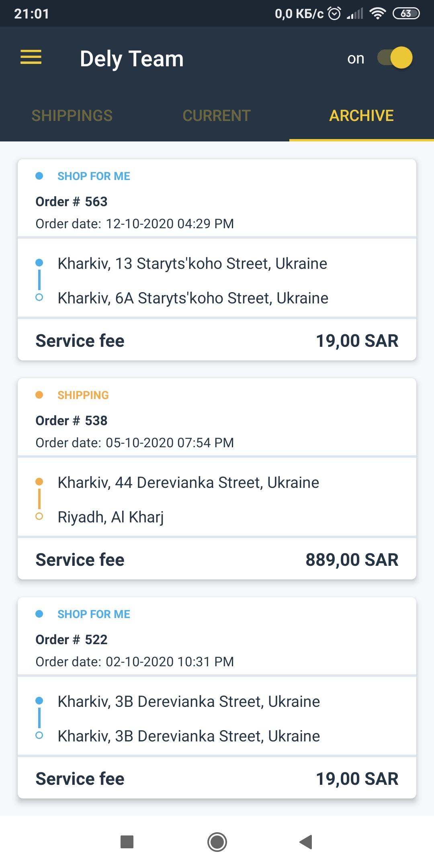The width and height of the screenshot is (434, 868).
Task: Tap the alarm clock status icon
Action: click(x=334, y=14)
